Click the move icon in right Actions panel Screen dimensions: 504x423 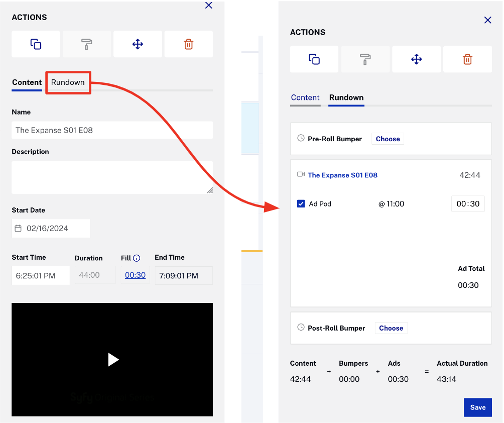[x=416, y=59]
